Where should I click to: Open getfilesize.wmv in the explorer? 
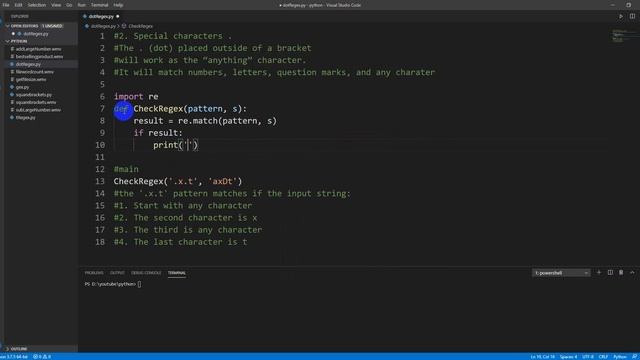coord(31,79)
